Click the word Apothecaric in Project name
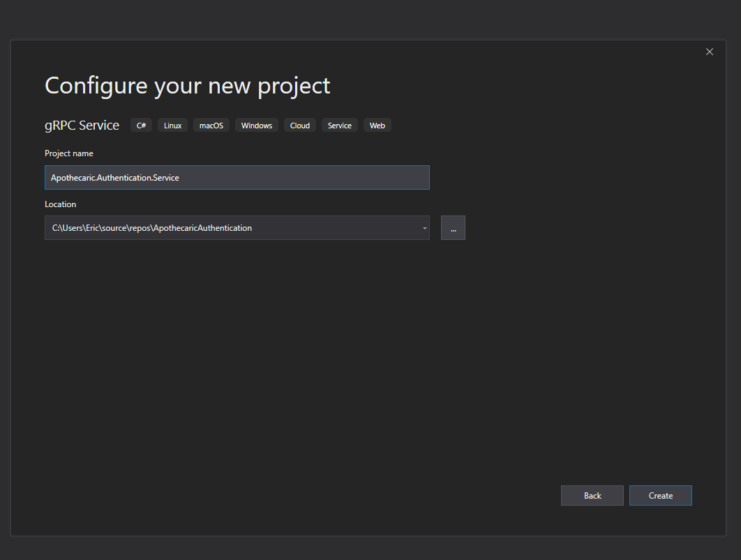The width and height of the screenshot is (741, 560). pos(73,178)
